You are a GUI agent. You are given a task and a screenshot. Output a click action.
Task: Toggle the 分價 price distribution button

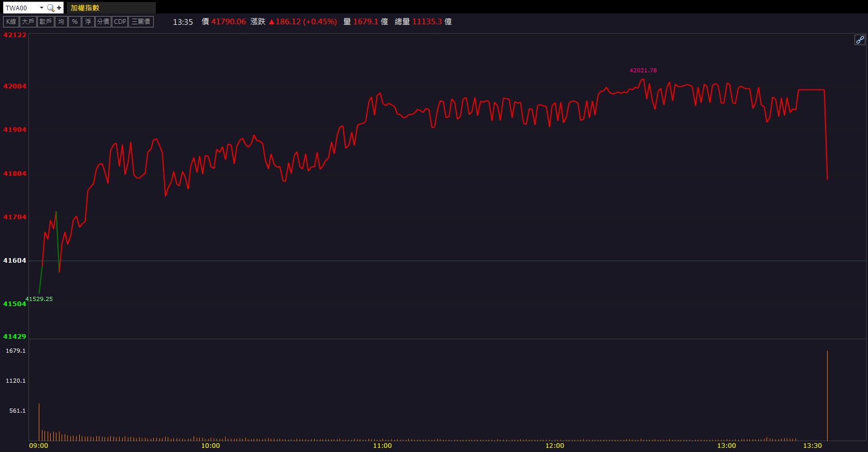[103, 22]
